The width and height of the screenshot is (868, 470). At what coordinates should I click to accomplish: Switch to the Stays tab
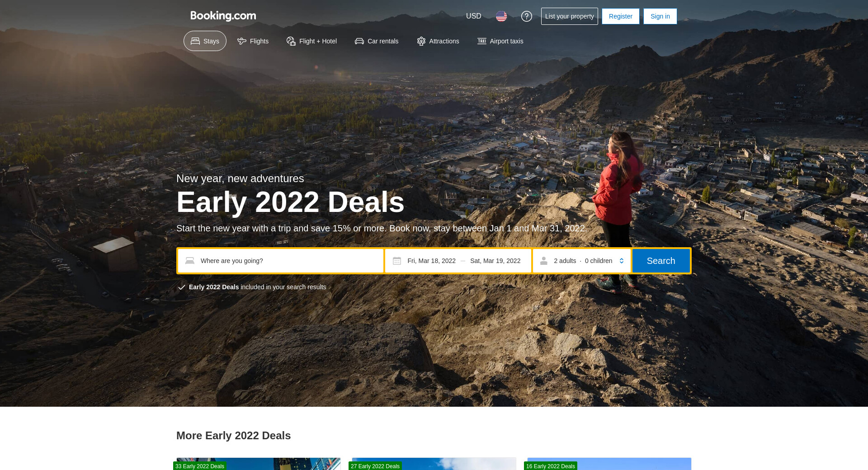pyautogui.click(x=205, y=41)
